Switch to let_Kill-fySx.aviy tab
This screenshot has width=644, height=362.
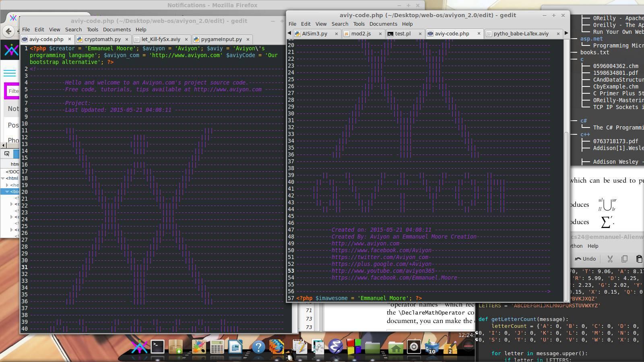[161, 39]
